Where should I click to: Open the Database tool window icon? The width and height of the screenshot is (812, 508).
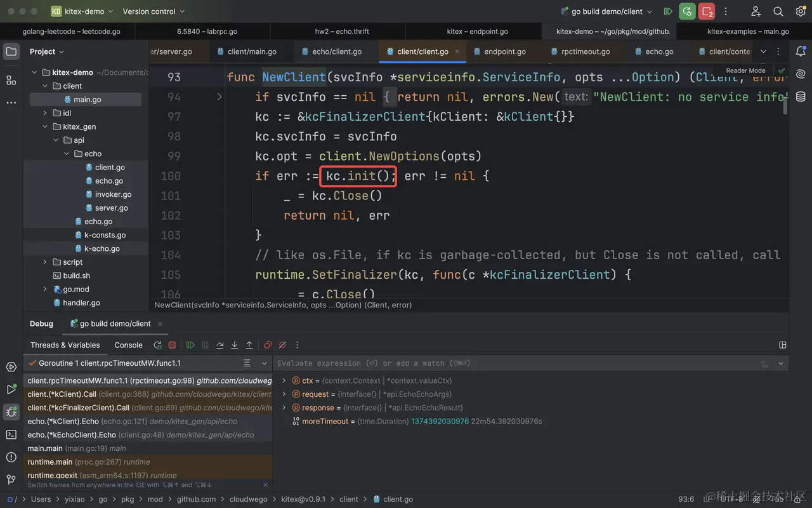click(801, 97)
